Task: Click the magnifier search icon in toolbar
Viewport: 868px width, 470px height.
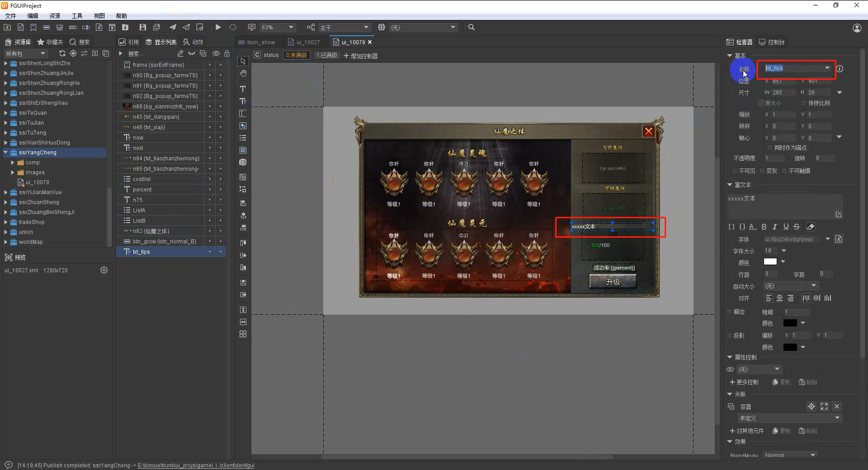Action: tap(471, 27)
